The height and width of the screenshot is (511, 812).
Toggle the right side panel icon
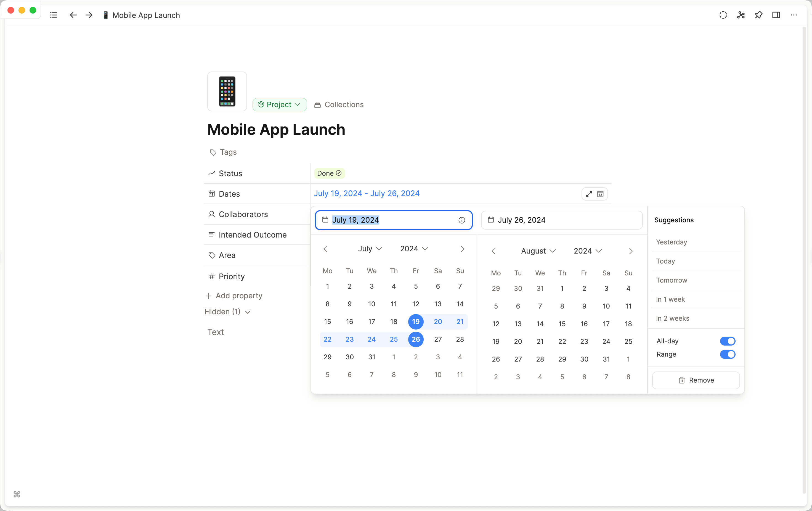coord(776,15)
